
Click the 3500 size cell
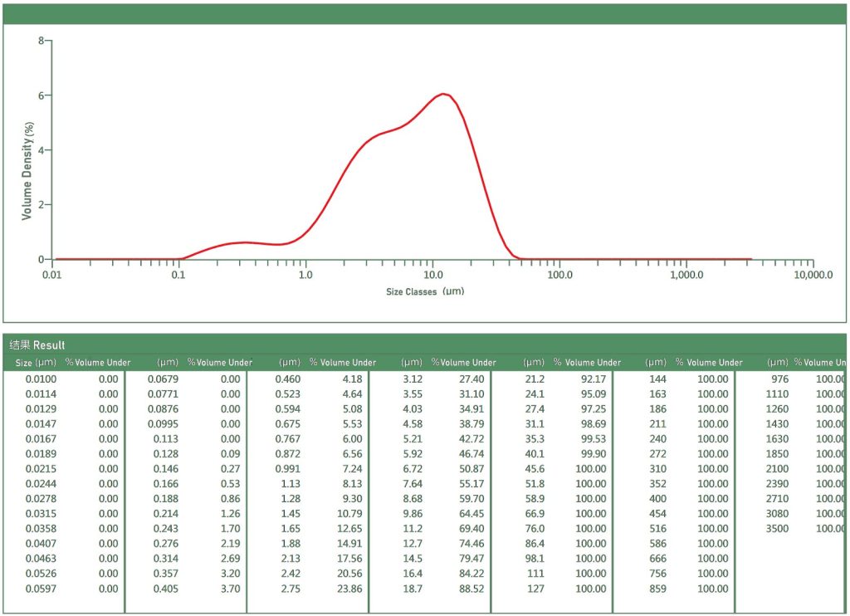[777, 529]
